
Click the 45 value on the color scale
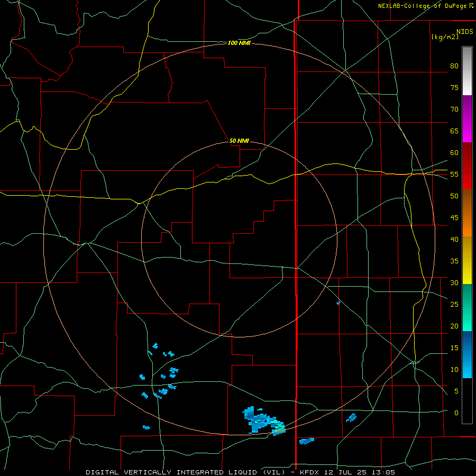tap(454, 218)
